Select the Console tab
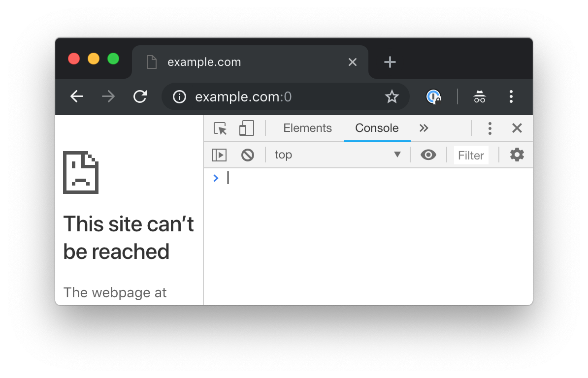This screenshot has width=588, height=378. [x=377, y=128]
